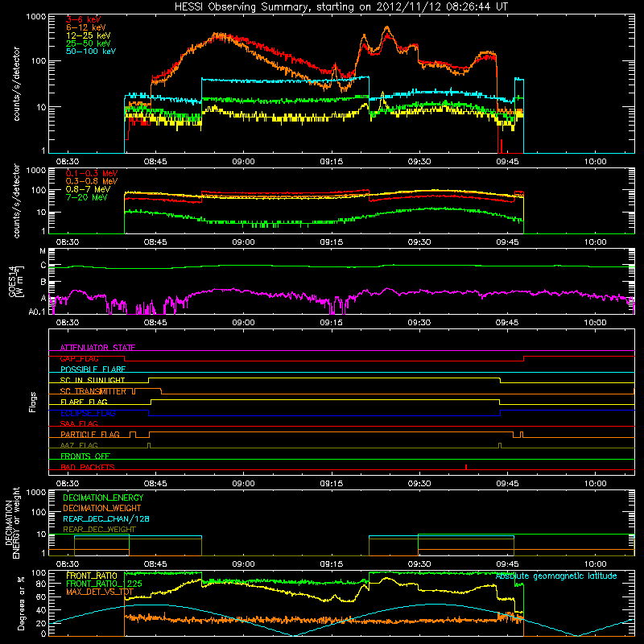The height and width of the screenshot is (644, 644).
Task: Select the SC_IN_SUNLIGHT flag label
Action: tap(93, 380)
